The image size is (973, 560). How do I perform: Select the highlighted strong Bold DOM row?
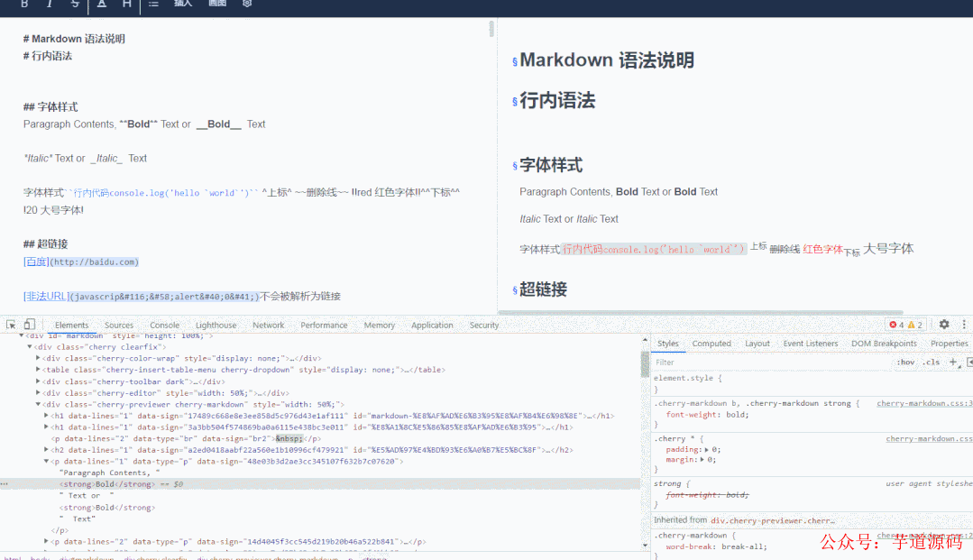[319, 483]
